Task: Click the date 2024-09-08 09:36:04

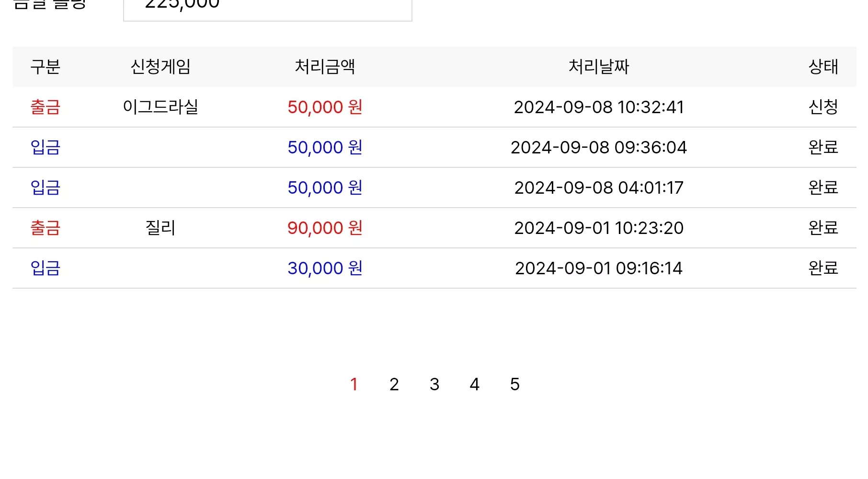Action: point(599,147)
